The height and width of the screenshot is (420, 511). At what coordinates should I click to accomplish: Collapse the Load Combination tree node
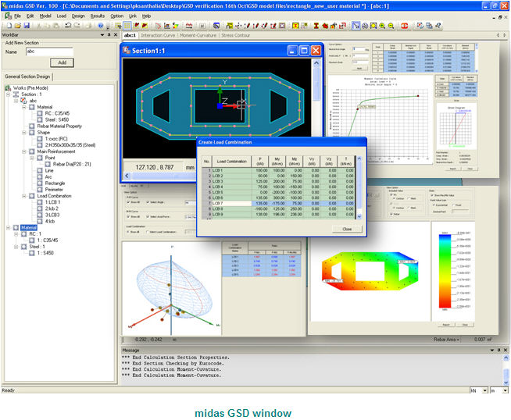24,196
